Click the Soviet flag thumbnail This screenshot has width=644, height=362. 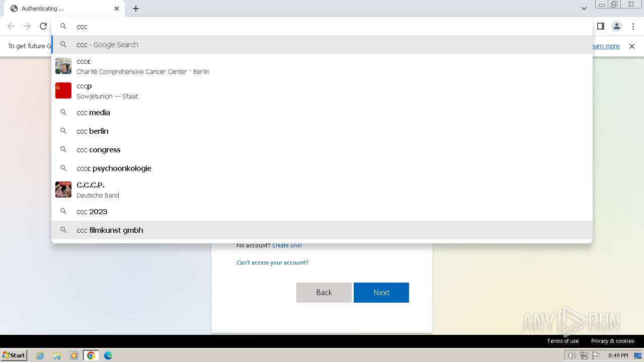coord(63,90)
